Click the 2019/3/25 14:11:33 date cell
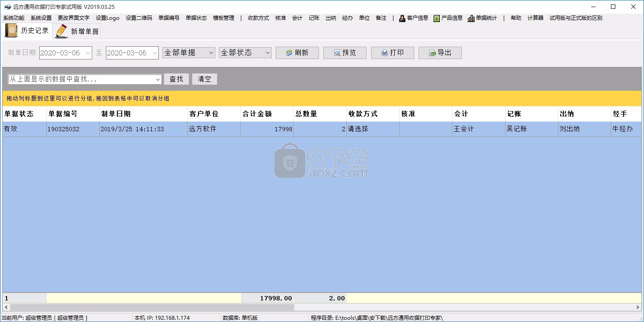This screenshot has width=644, height=322. click(143, 129)
